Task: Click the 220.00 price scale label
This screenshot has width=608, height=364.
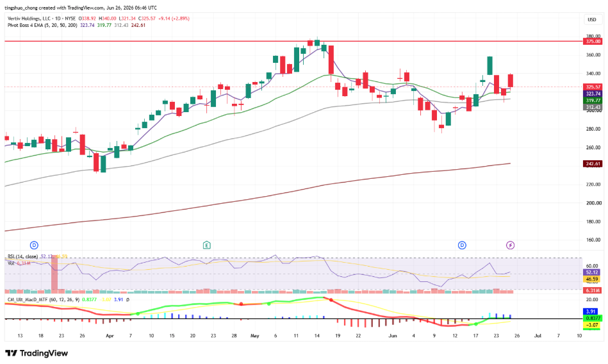Action: pos(593,185)
